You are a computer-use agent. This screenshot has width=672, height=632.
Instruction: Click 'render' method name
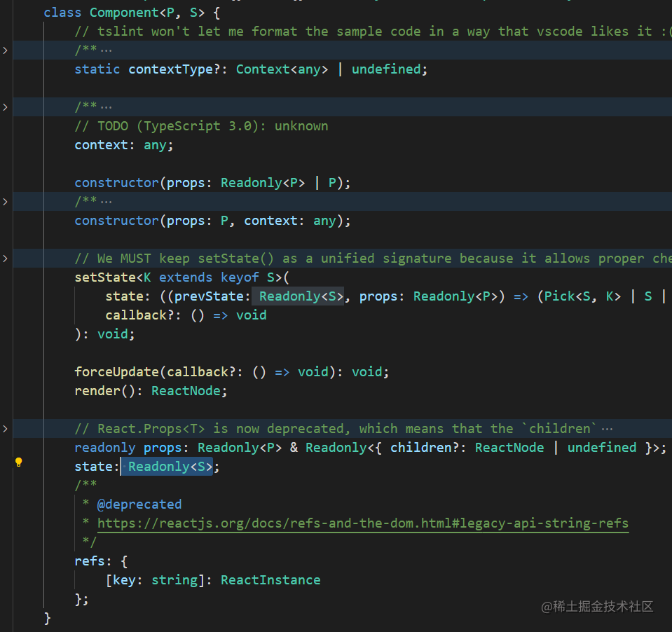tap(97, 391)
